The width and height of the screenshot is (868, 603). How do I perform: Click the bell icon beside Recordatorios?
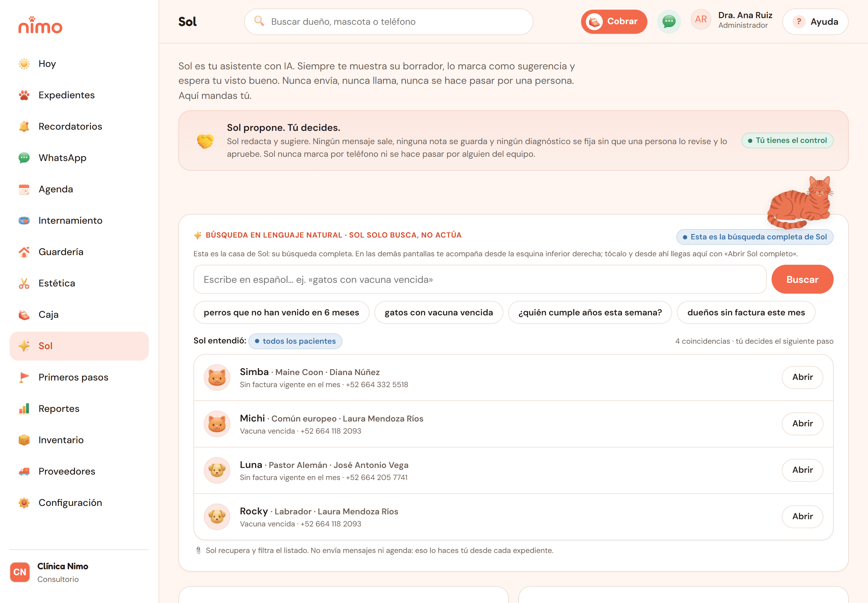coord(24,127)
